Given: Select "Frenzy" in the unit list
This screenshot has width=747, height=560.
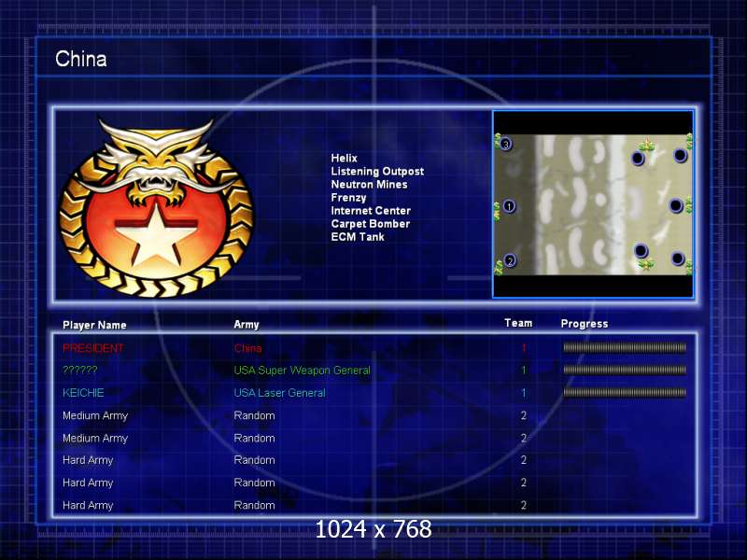Looking at the screenshot, I should pos(348,198).
